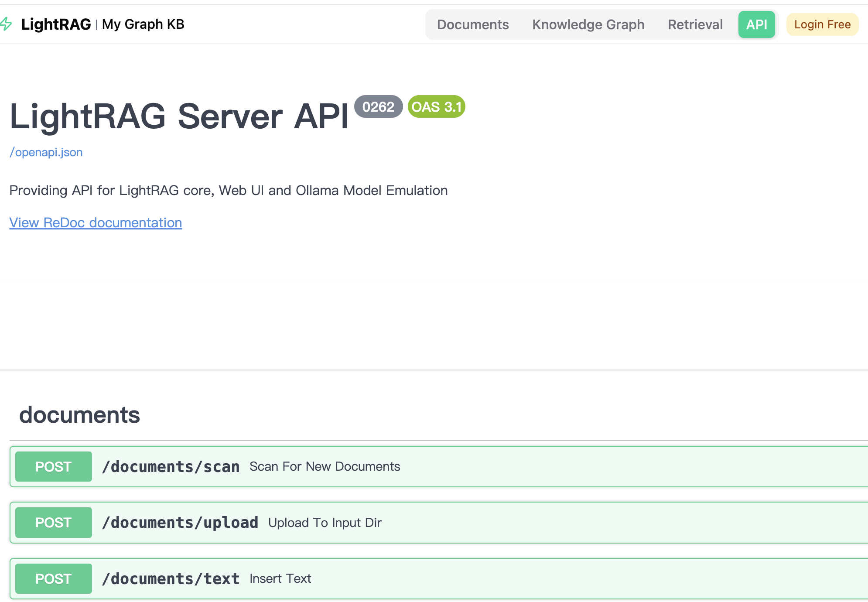Click the 0262 version badge
Screen dimensions: 868x602
[x=378, y=107]
